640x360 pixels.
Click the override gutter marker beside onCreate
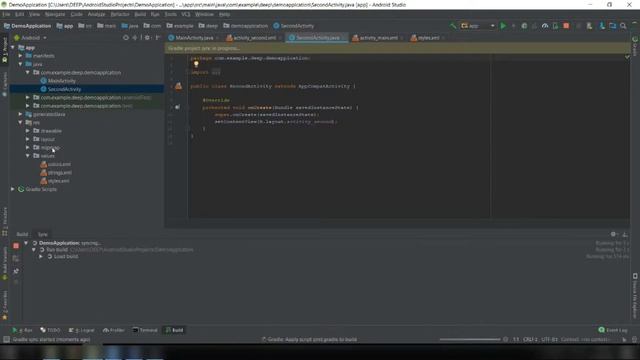click(x=177, y=107)
